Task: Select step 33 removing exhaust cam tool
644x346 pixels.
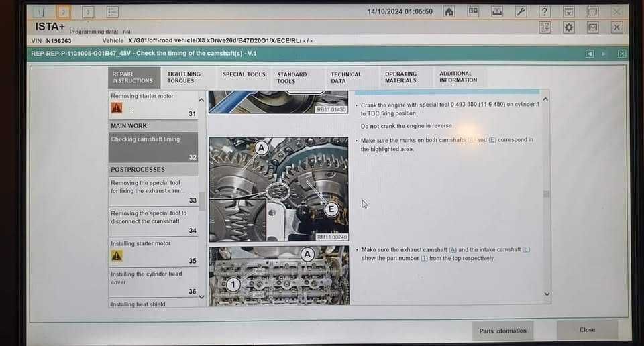Action: tap(153, 191)
